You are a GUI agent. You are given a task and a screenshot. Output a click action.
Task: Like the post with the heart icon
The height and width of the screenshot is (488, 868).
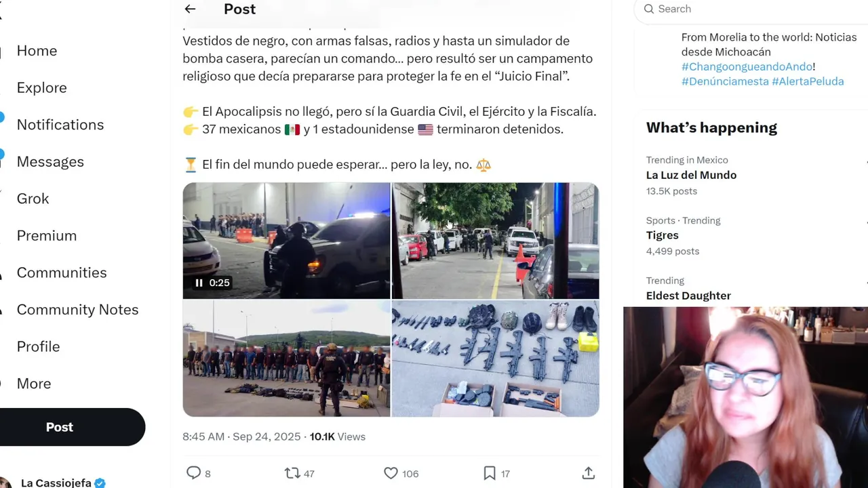[391, 473]
